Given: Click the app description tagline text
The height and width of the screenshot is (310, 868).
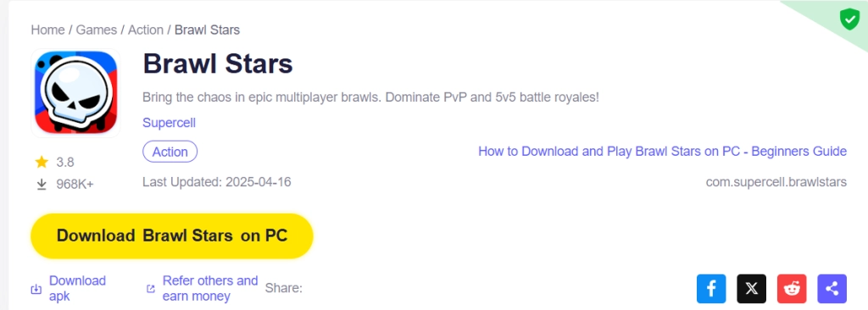Looking at the screenshot, I should (x=371, y=97).
